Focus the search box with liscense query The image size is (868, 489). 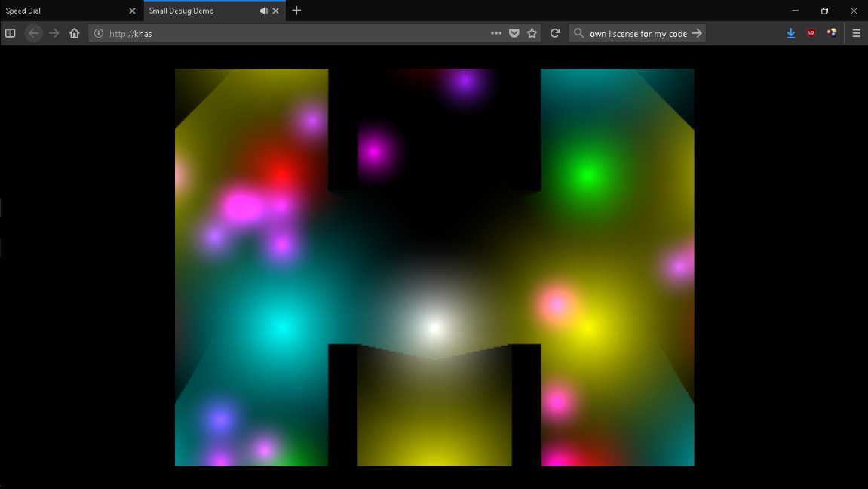coord(638,33)
